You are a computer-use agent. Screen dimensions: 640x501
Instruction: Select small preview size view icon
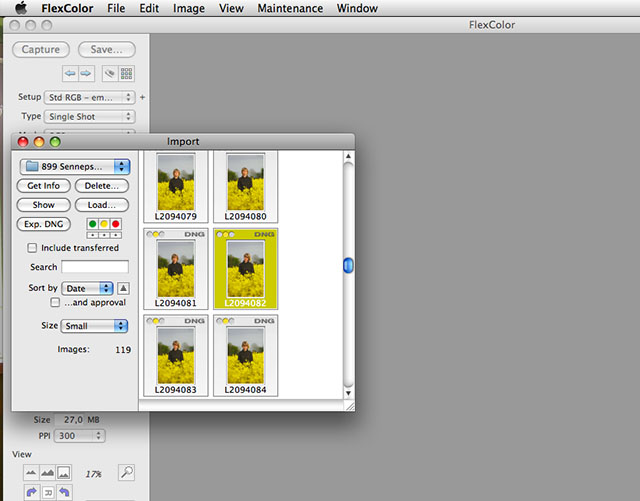(x=31, y=473)
